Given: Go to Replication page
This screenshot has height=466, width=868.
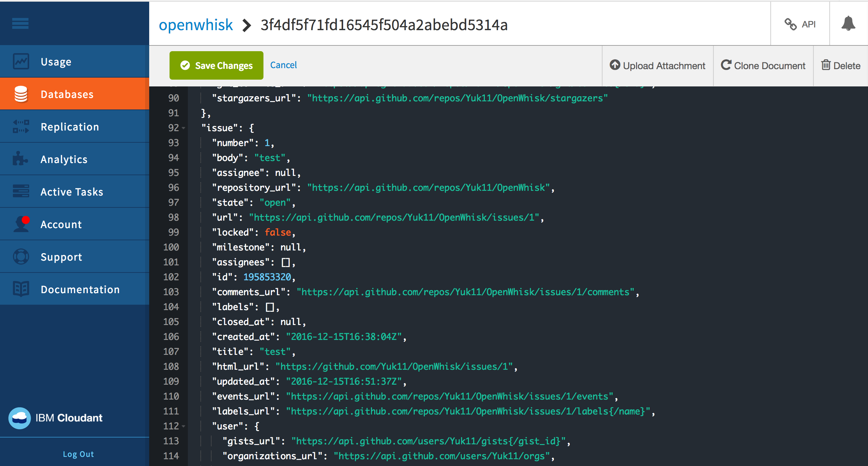Looking at the screenshot, I should pyautogui.click(x=75, y=126).
